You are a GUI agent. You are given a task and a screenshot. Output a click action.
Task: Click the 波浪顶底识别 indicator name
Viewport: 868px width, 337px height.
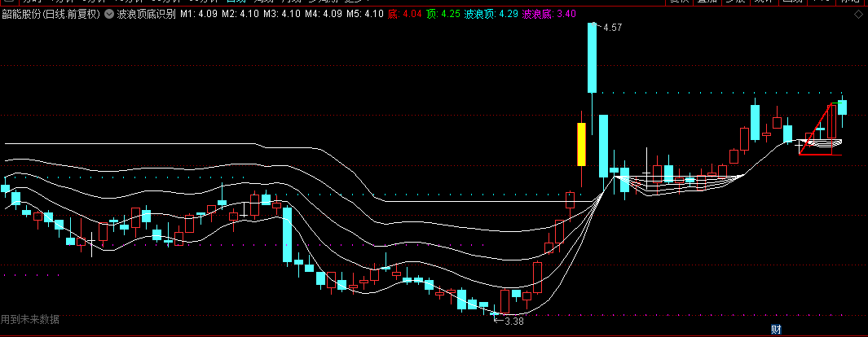pyautogui.click(x=147, y=15)
